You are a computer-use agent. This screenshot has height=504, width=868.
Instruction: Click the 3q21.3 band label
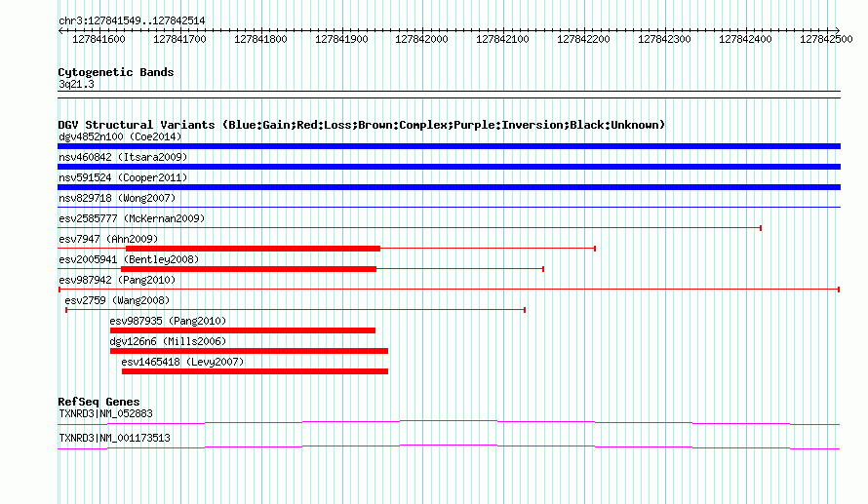[76, 84]
